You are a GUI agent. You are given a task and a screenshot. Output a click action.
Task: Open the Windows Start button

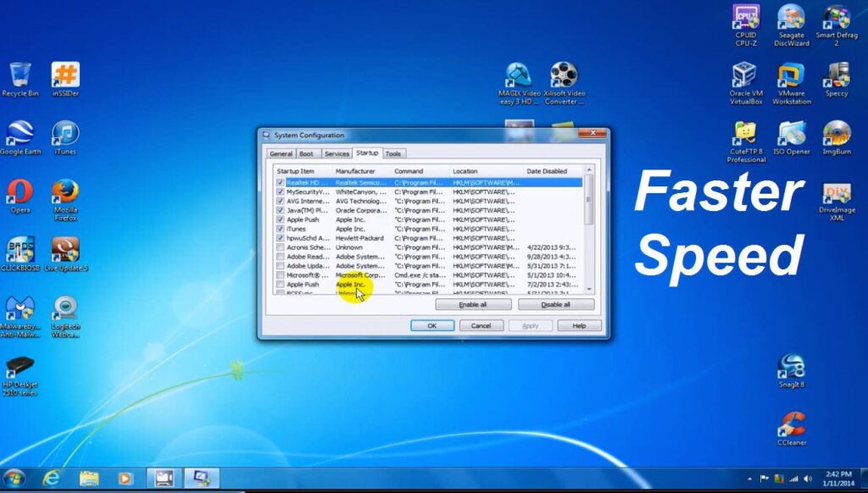click(14, 478)
